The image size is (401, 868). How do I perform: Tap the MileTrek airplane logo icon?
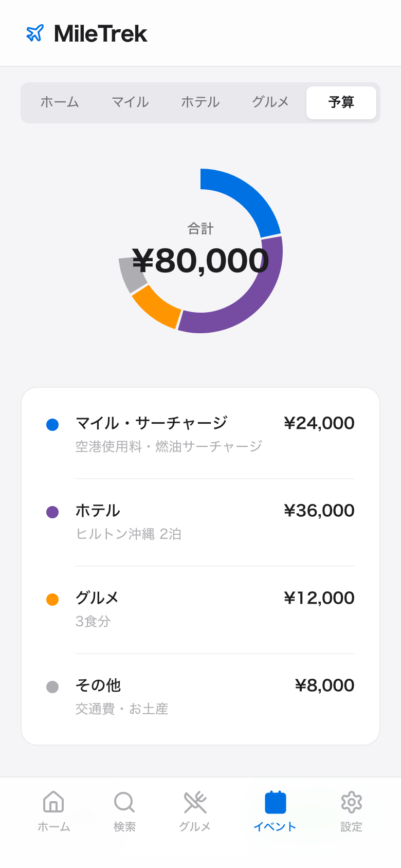35,33
